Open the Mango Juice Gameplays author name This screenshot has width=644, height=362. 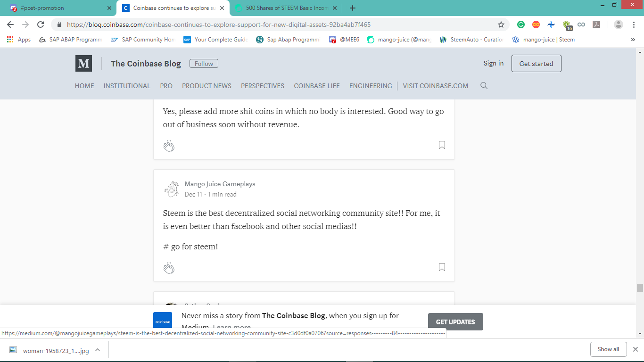[220, 184]
